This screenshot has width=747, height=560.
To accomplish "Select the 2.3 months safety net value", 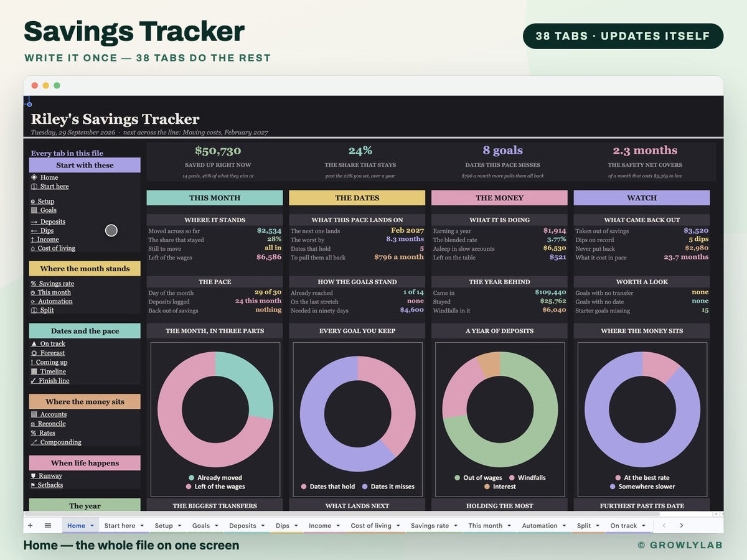I will click(x=645, y=151).
